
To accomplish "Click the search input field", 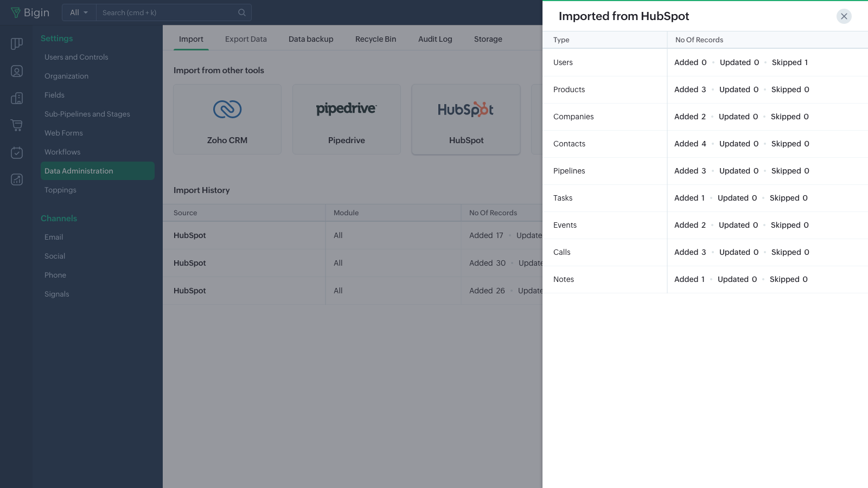I will [x=165, y=12].
